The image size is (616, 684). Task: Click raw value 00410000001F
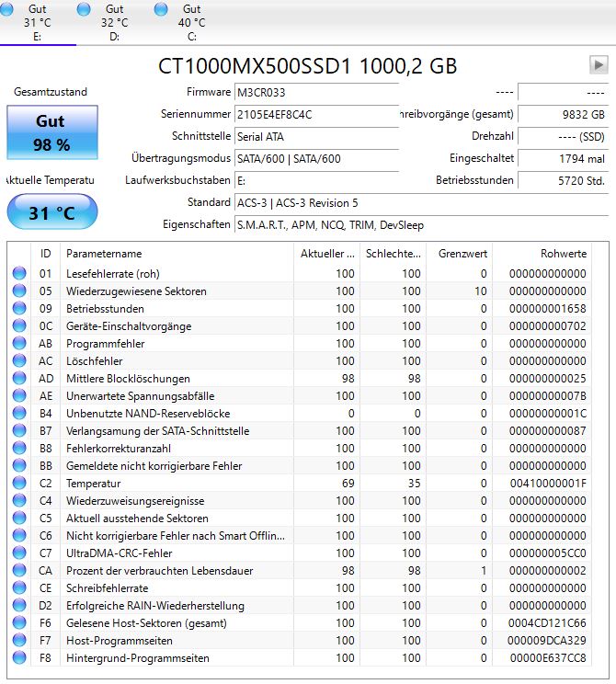(x=548, y=484)
